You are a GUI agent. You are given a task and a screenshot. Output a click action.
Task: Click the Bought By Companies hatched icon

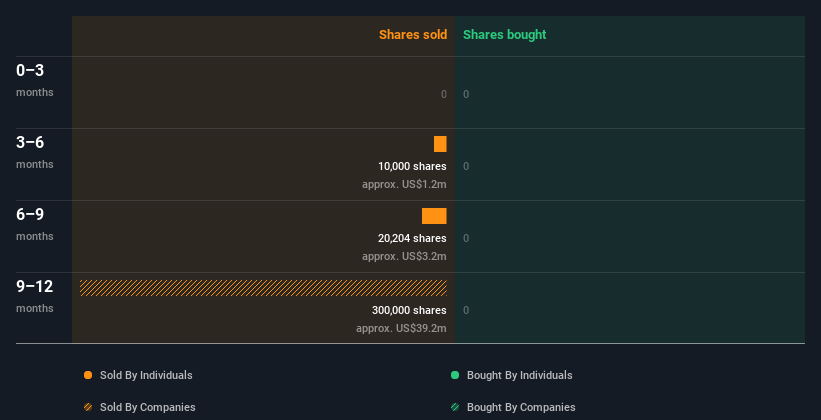click(455, 407)
